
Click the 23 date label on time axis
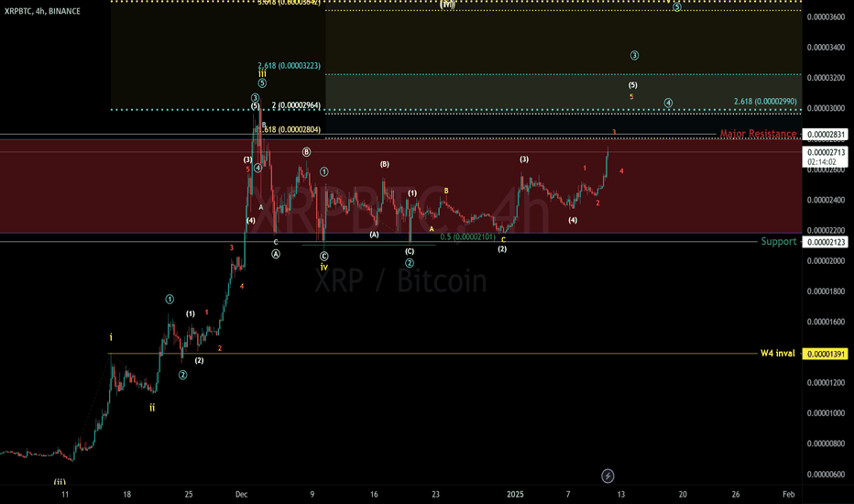point(436,494)
